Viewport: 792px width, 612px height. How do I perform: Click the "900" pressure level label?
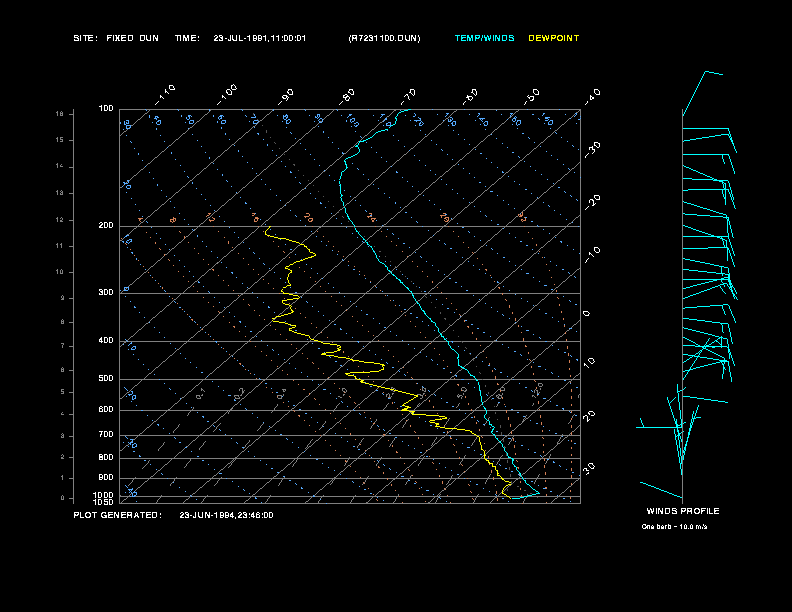(106, 477)
